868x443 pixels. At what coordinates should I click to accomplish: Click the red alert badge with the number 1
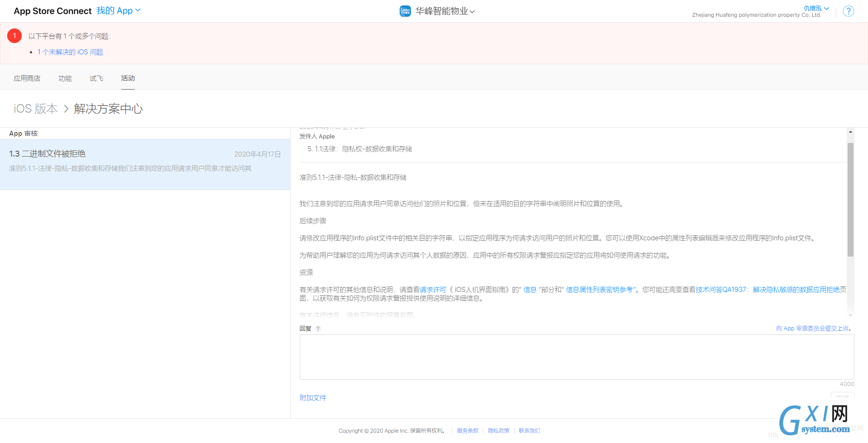pos(14,36)
